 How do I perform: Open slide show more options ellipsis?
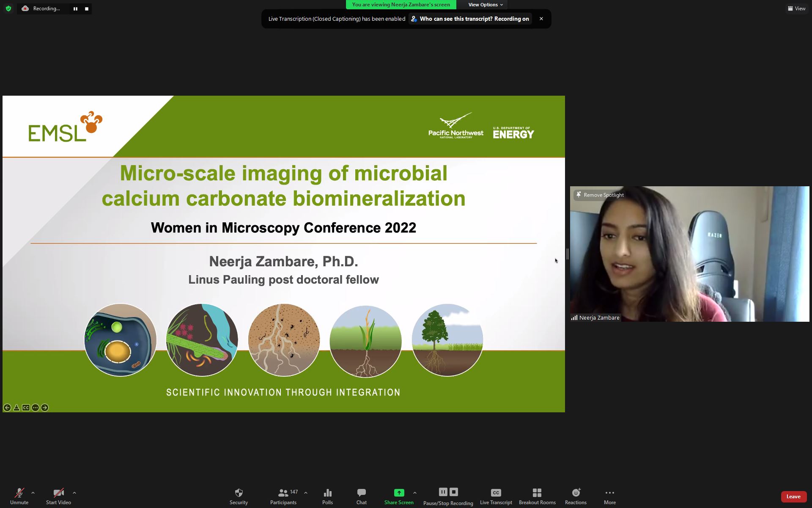pos(35,408)
